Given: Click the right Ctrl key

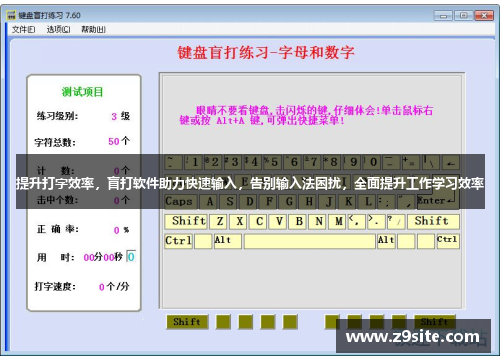Looking at the screenshot, I should 448,241.
